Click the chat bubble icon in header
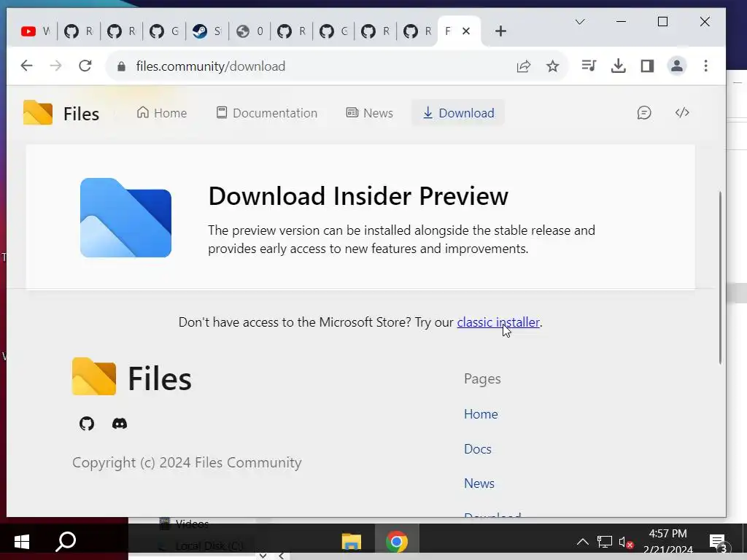 click(644, 113)
